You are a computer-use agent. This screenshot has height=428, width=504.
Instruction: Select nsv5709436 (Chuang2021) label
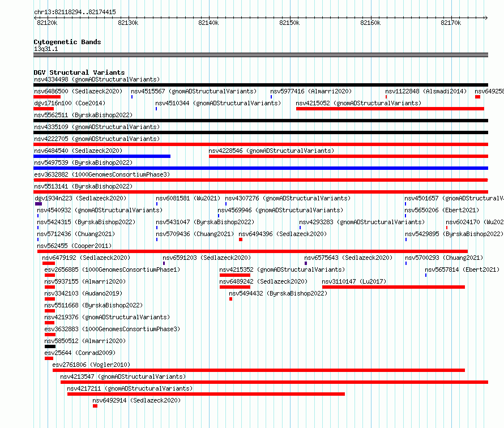pyautogui.click(x=195, y=234)
